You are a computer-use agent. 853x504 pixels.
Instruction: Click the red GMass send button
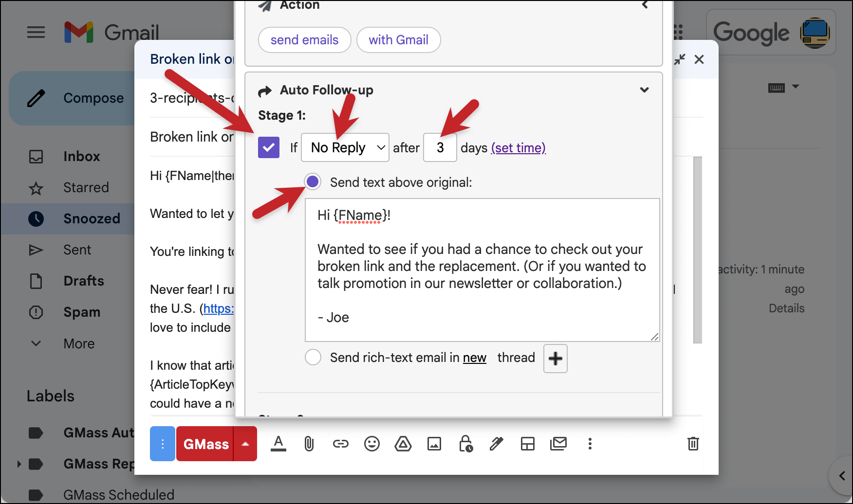click(205, 444)
